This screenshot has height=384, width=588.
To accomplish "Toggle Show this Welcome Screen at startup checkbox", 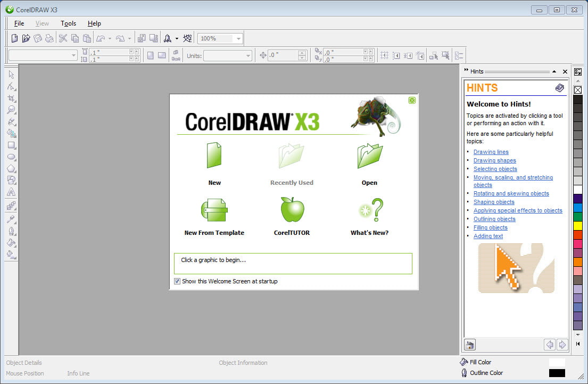I will pyautogui.click(x=177, y=281).
